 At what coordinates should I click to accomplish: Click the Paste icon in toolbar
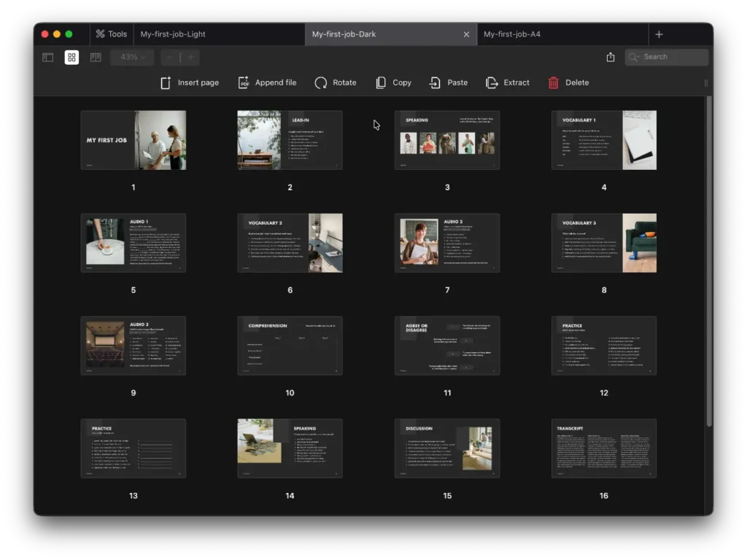436,82
